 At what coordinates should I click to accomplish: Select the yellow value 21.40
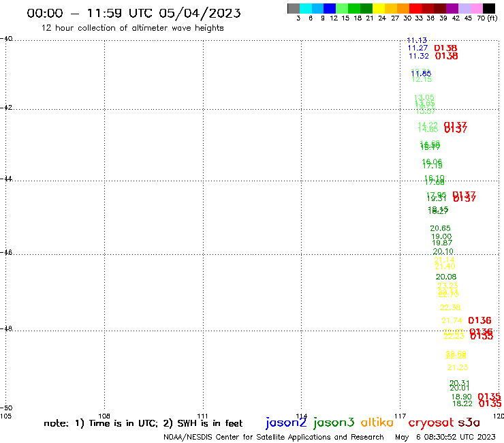coord(445,266)
